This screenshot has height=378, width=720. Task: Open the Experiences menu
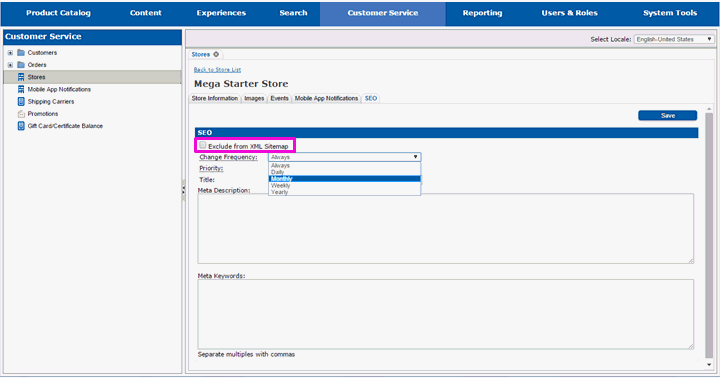221,13
